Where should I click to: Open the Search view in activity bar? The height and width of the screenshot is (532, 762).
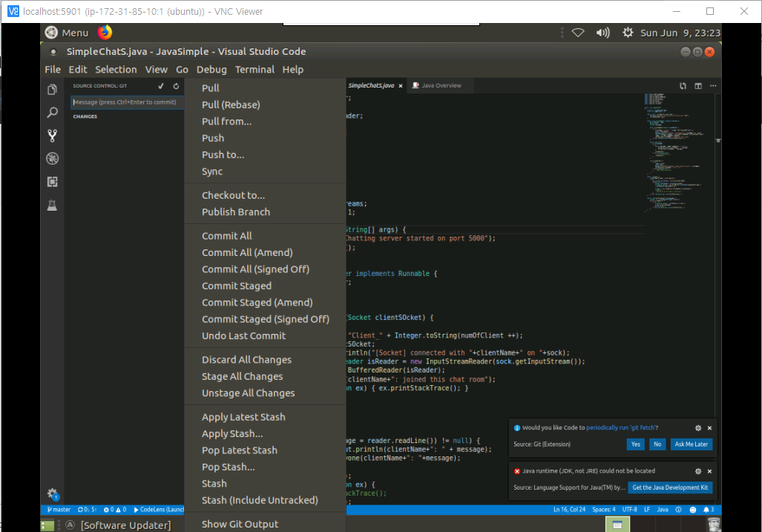point(52,113)
